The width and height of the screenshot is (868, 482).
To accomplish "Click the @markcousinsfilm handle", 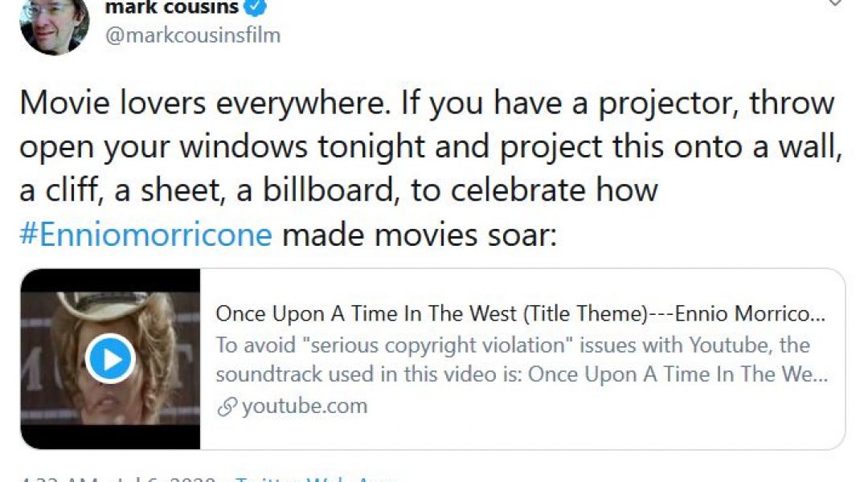I will (193, 36).
